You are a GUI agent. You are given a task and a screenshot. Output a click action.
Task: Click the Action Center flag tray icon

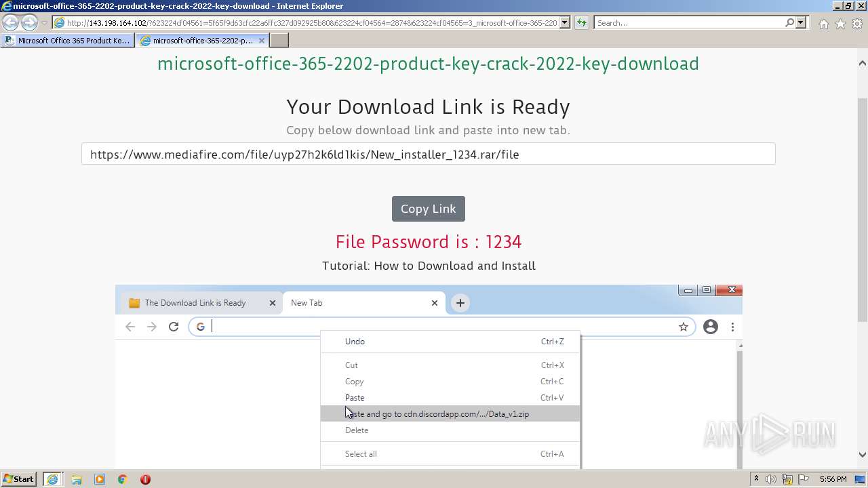805,479
